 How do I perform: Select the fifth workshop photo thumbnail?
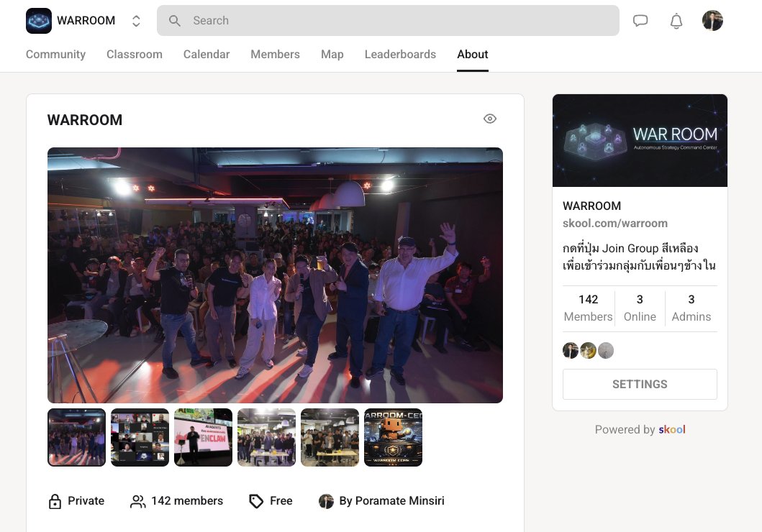tap(330, 437)
